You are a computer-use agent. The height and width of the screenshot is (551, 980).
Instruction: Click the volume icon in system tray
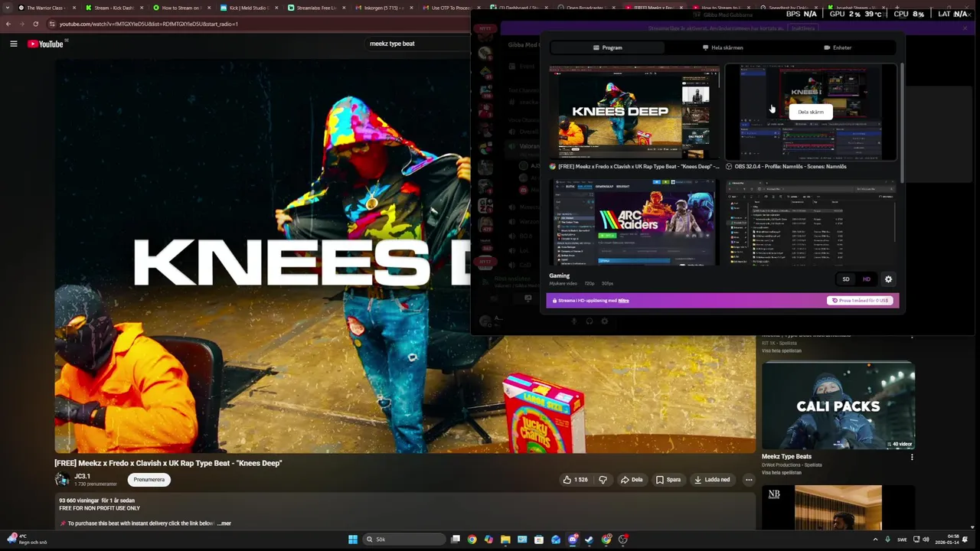coord(926,540)
